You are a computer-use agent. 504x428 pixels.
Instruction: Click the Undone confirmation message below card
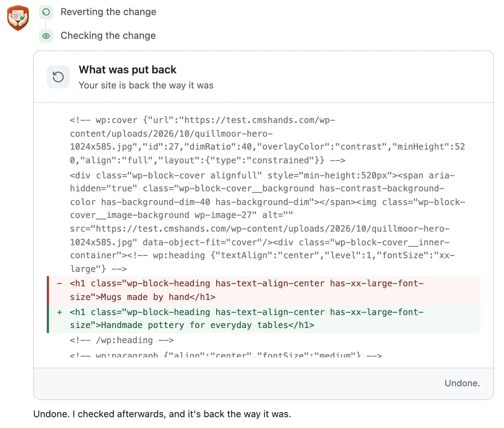click(x=162, y=414)
